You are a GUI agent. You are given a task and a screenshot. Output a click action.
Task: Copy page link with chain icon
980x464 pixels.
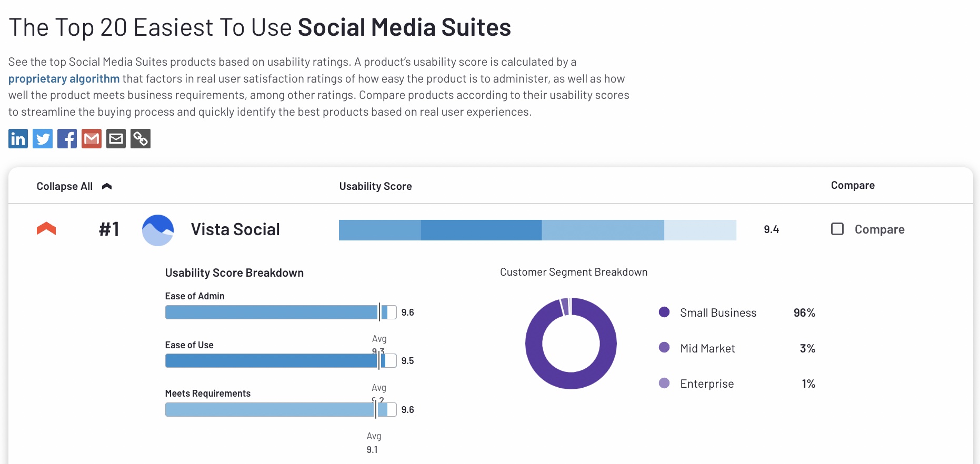pos(141,139)
